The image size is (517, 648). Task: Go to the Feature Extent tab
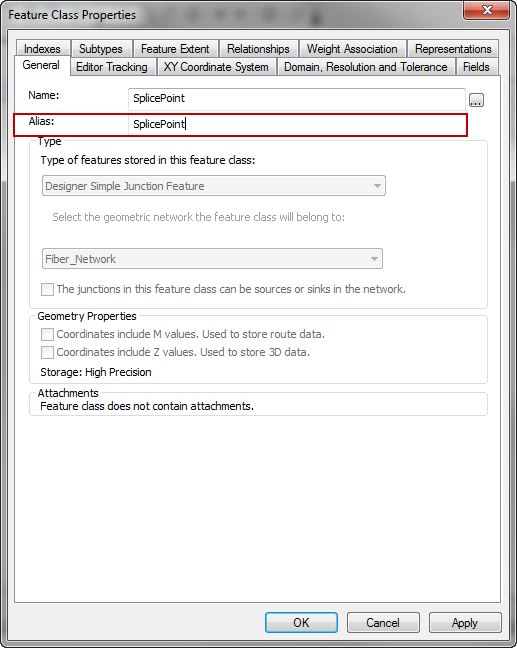175,49
